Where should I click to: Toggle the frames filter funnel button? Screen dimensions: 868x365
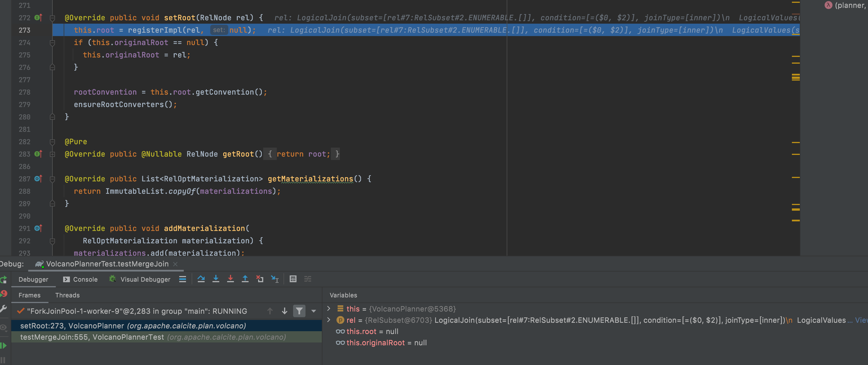pyautogui.click(x=299, y=311)
